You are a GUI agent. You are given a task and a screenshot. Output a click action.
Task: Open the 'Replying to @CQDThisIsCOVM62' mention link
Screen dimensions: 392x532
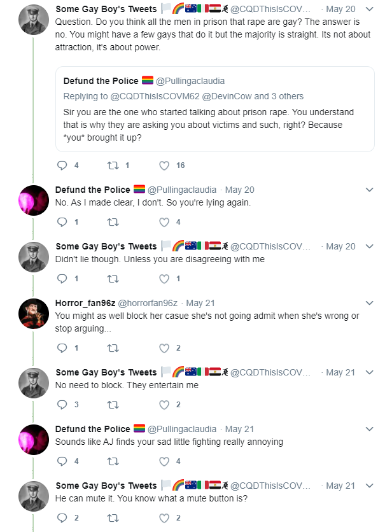[x=155, y=96]
